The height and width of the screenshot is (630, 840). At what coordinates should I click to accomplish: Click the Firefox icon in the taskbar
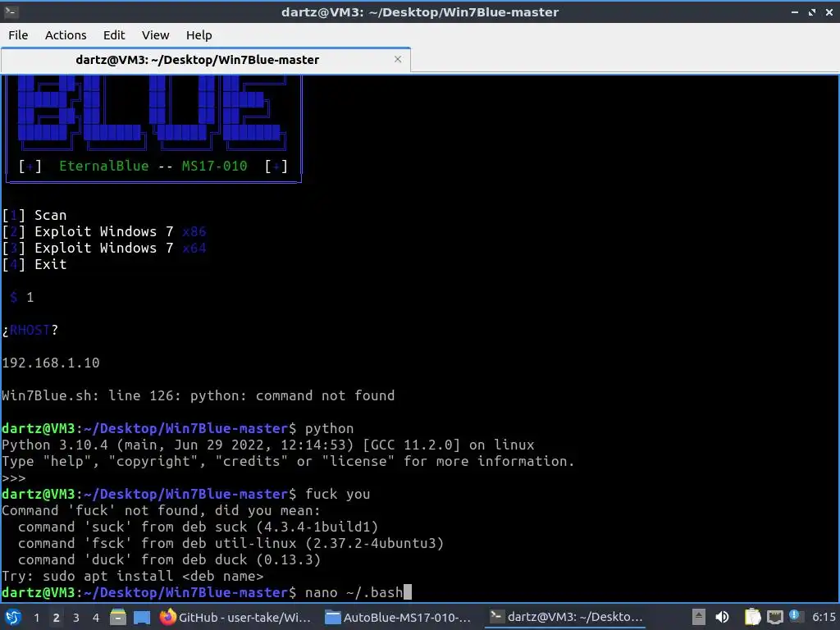pos(167,617)
